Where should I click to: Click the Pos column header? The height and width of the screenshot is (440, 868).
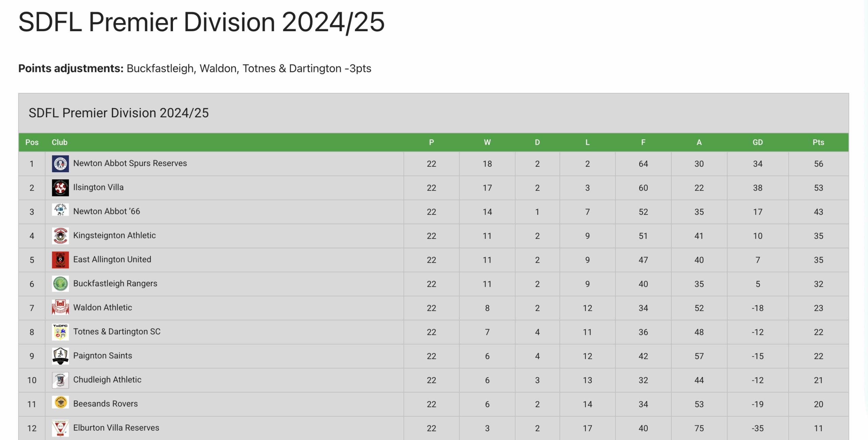[x=32, y=142]
